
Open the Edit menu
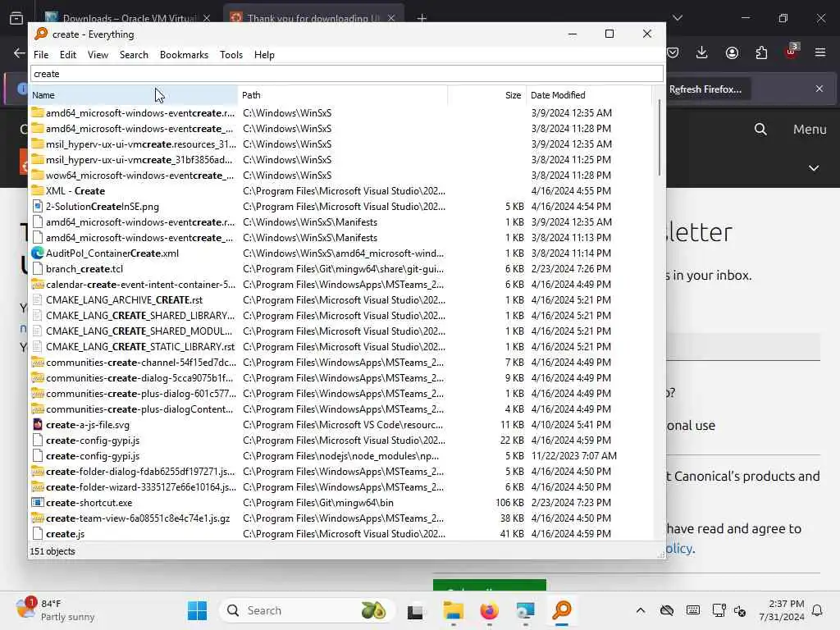tap(67, 55)
